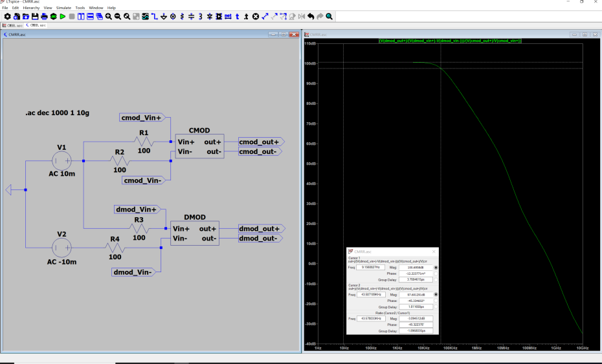Click the Ratio Mag value field
The image size is (602, 364).
tap(416, 318)
